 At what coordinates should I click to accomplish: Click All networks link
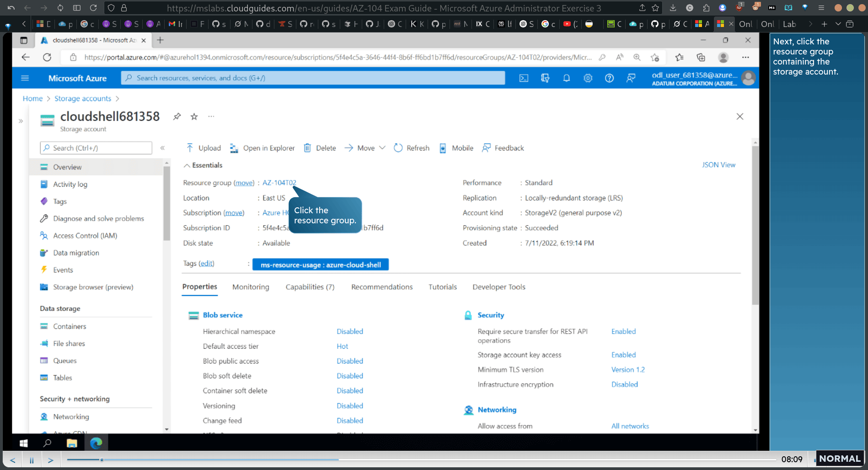(630, 426)
